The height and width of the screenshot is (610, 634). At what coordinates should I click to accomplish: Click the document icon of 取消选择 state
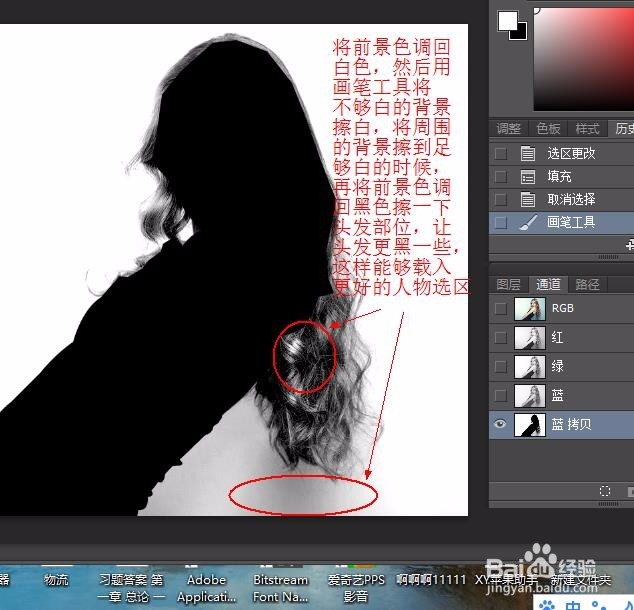[x=528, y=199]
